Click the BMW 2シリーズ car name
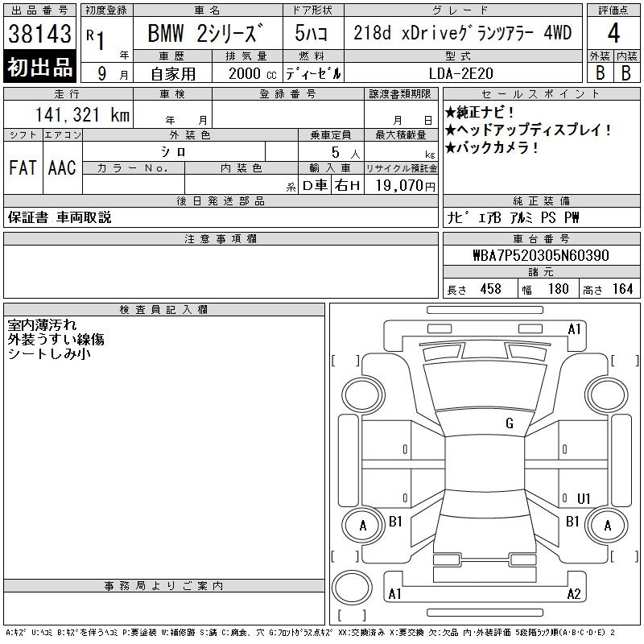This screenshot has height=644, width=644. [206, 34]
